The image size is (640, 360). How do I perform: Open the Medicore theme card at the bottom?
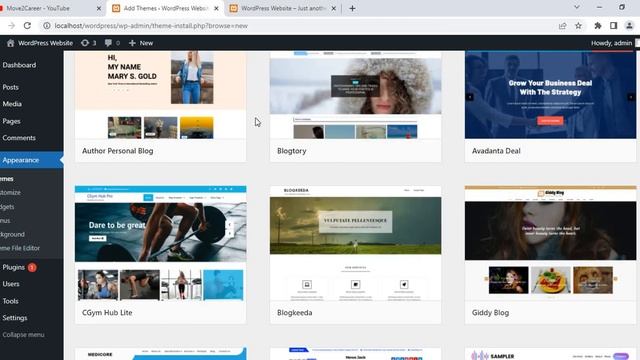(x=160, y=354)
